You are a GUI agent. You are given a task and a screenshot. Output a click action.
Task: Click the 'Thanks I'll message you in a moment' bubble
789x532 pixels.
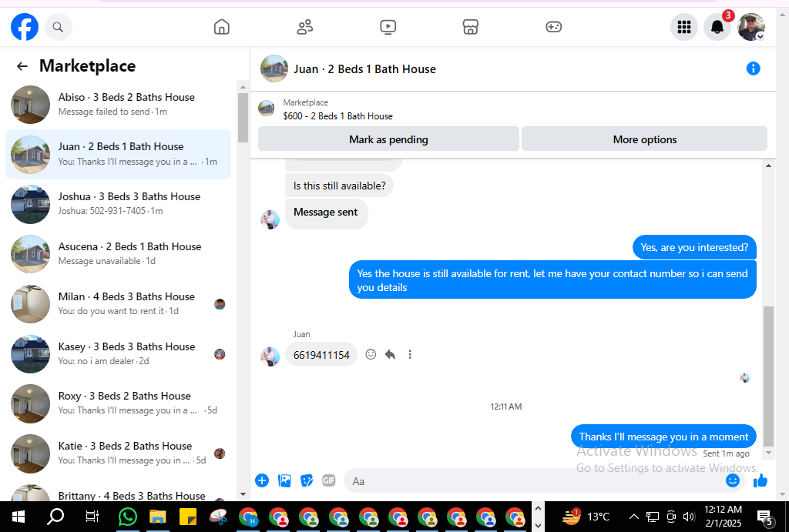point(663,437)
